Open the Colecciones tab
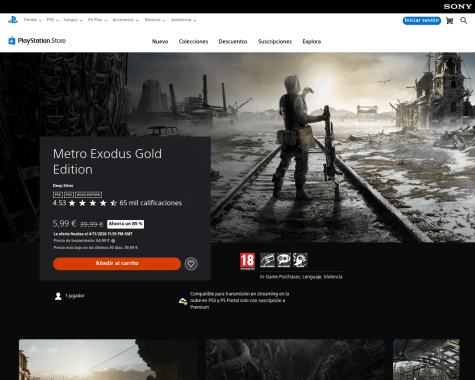Viewport: 475px width, 380px height. [193, 42]
